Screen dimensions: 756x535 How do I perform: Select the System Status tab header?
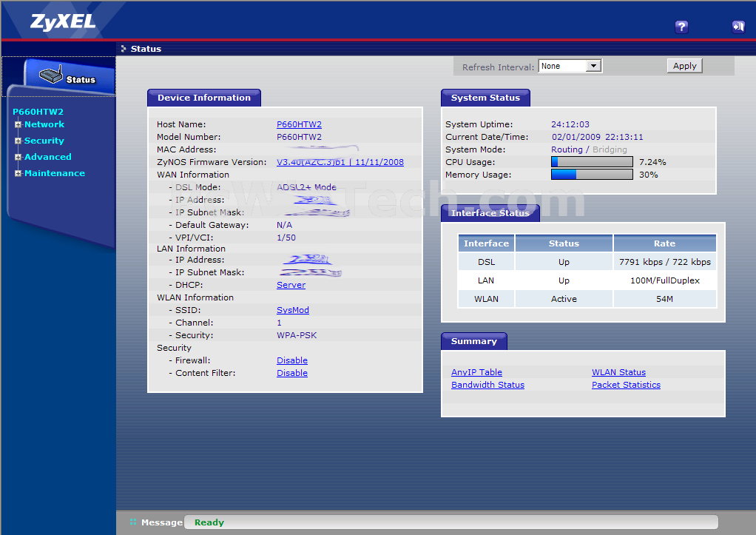click(485, 98)
